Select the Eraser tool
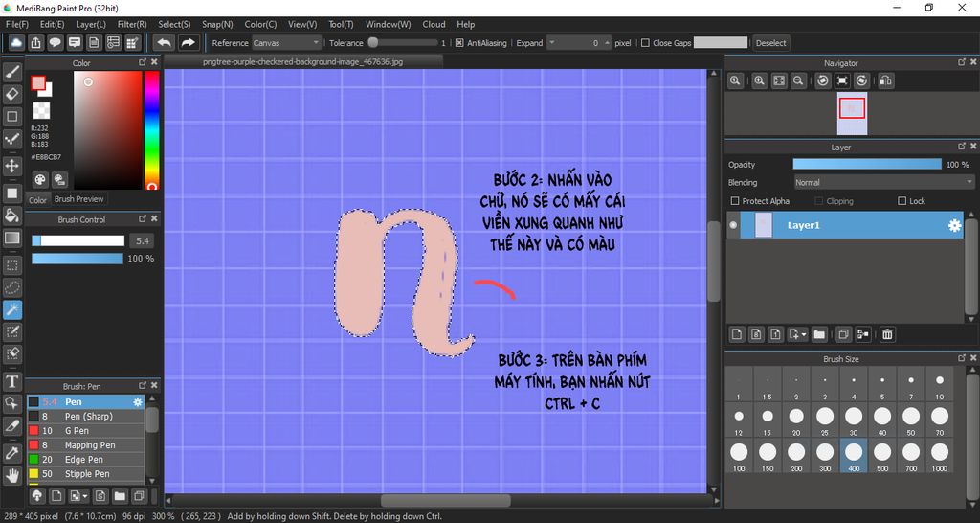 pyautogui.click(x=11, y=95)
